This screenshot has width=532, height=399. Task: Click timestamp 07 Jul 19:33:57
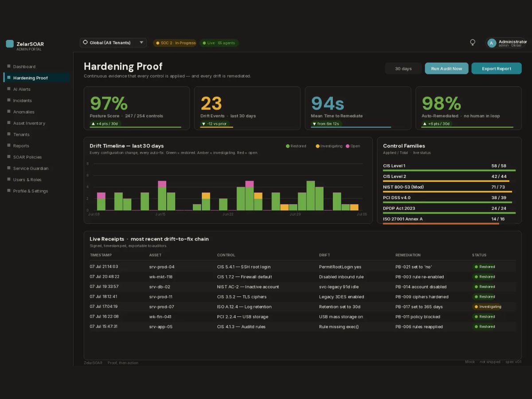[104, 286]
